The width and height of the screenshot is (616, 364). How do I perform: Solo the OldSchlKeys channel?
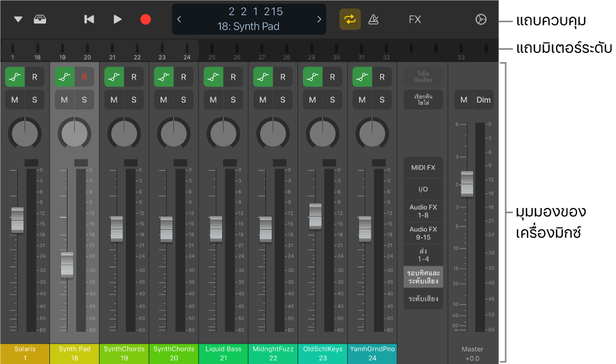[x=332, y=100]
